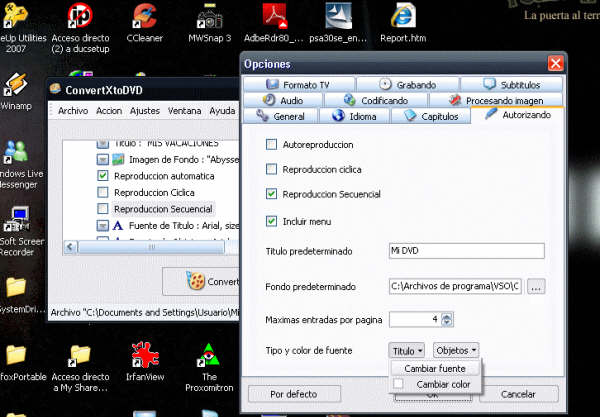
Task: Enable Reproduccion ciclica in Opciones
Action: pyautogui.click(x=271, y=169)
